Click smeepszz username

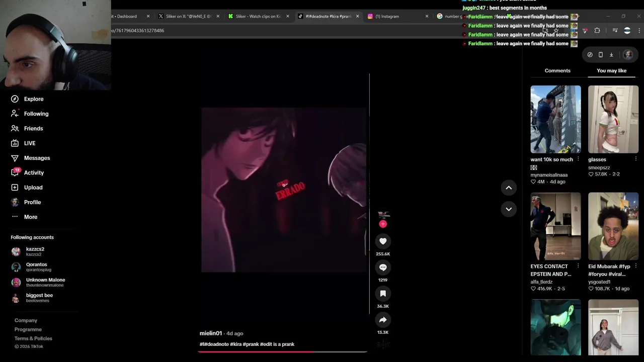[x=599, y=167]
